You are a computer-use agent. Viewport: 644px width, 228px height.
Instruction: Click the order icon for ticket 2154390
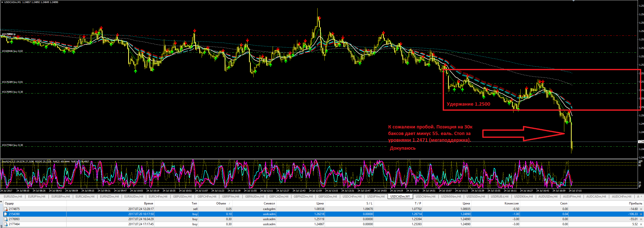point(6,214)
